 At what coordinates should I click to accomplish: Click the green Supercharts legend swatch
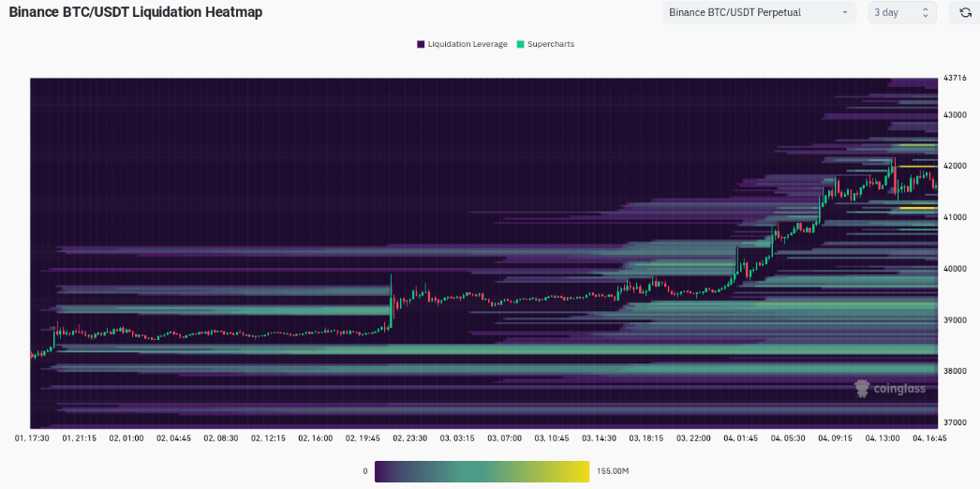click(x=520, y=44)
